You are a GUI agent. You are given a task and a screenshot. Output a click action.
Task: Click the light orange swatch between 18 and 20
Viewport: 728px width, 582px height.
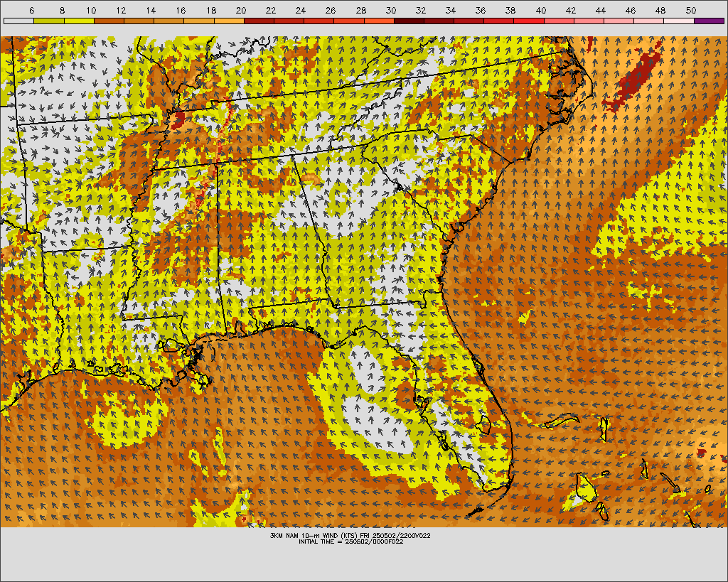coord(229,21)
